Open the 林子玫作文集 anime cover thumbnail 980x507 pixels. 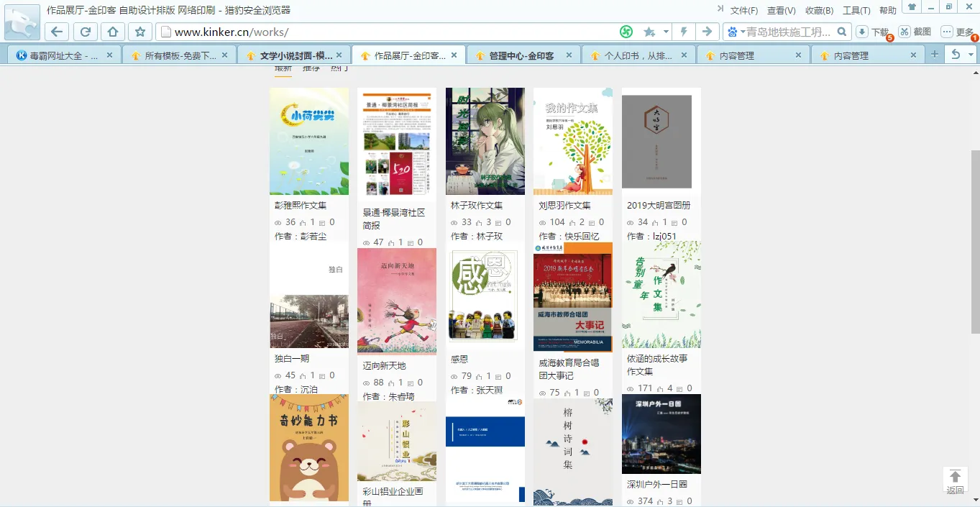(x=485, y=141)
